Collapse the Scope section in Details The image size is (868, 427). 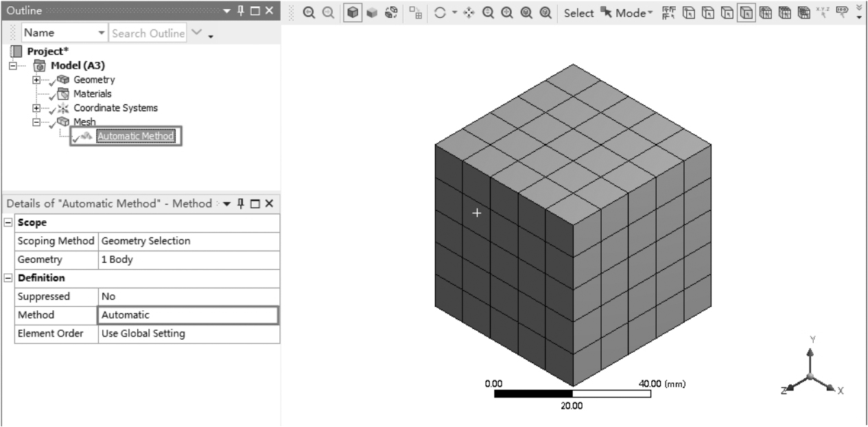(8, 223)
